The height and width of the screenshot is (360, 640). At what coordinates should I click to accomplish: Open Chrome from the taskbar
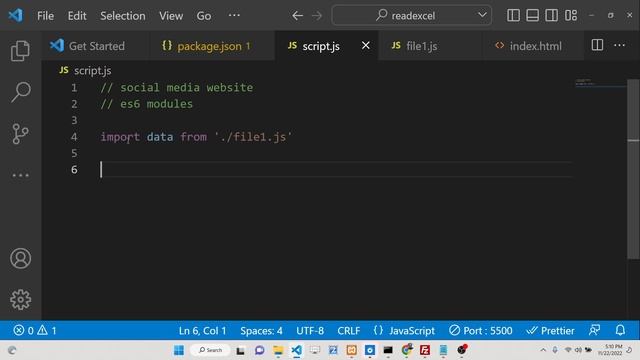pos(407,350)
